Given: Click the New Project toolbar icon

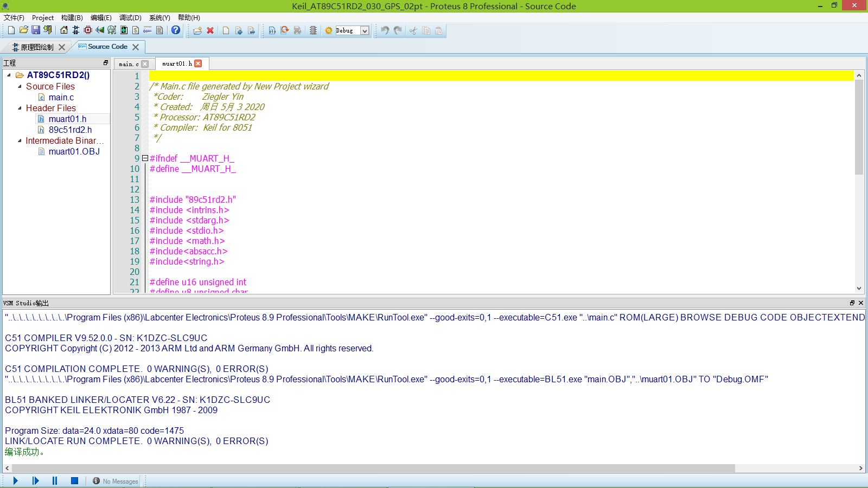Looking at the screenshot, I should point(11,30).
